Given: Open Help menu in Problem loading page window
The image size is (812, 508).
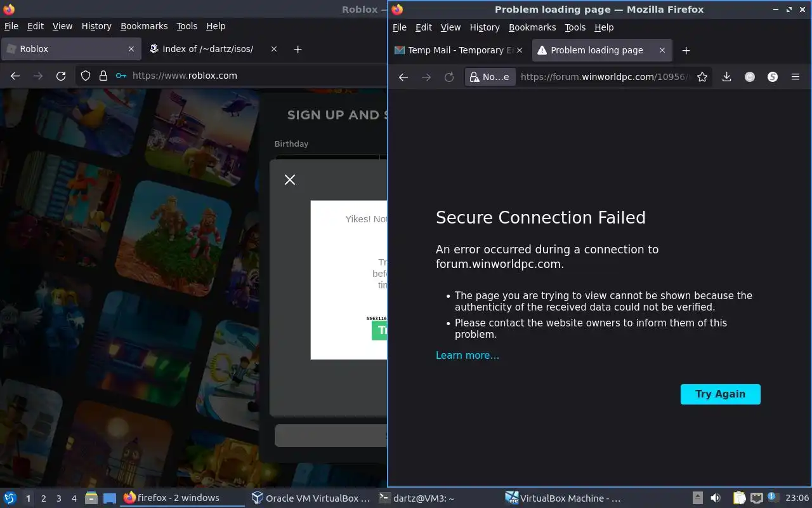Looking at the screenshot, I should tap(604, 27).
